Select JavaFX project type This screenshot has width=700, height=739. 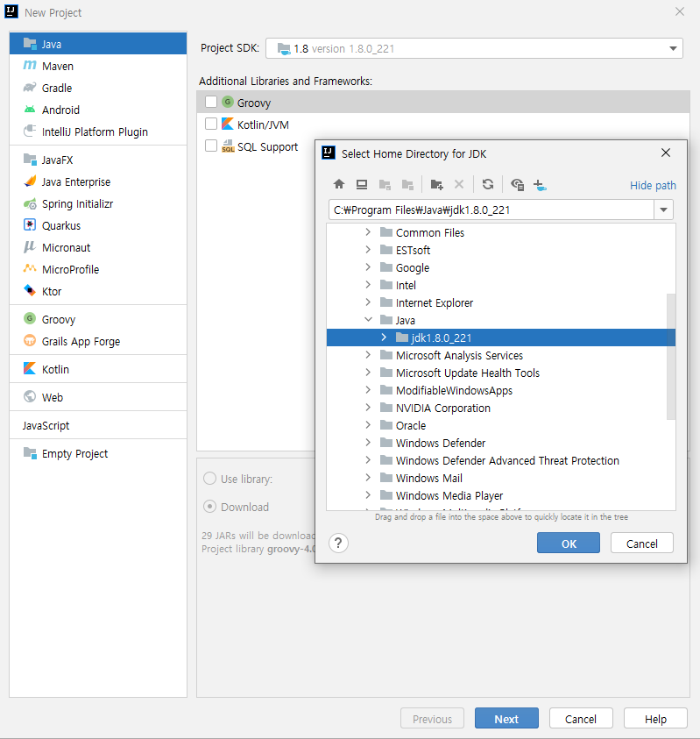[x=98, y=160]
